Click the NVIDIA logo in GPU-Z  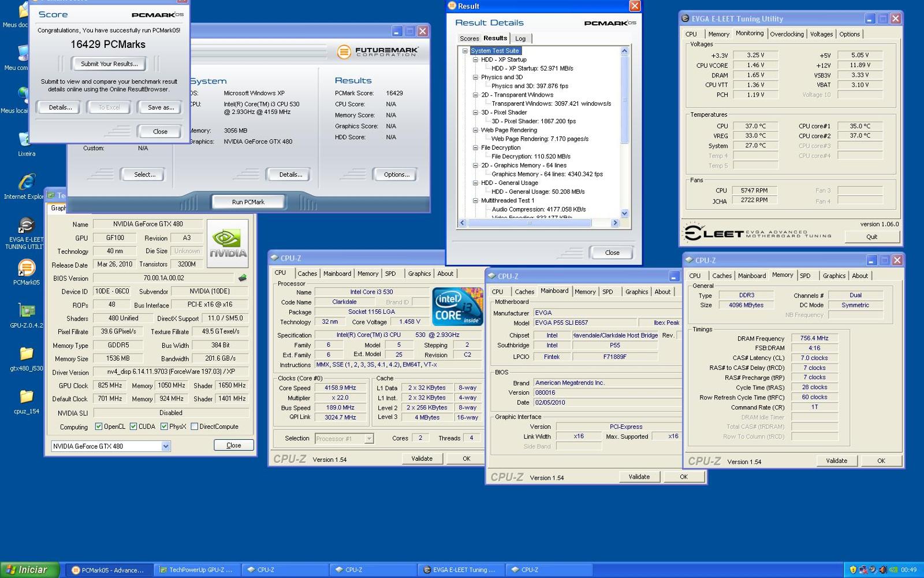[228, 243]
